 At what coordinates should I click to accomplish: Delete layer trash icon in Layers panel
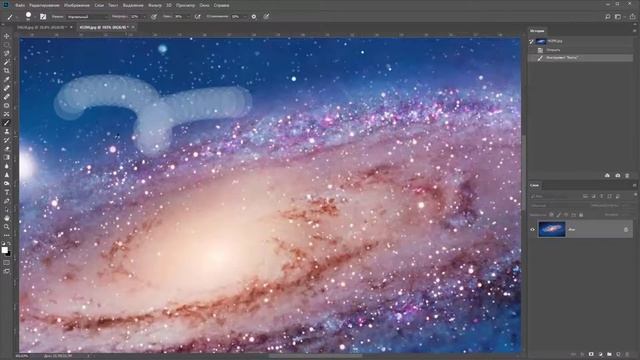pyautogui.click(x=627, y=354)
